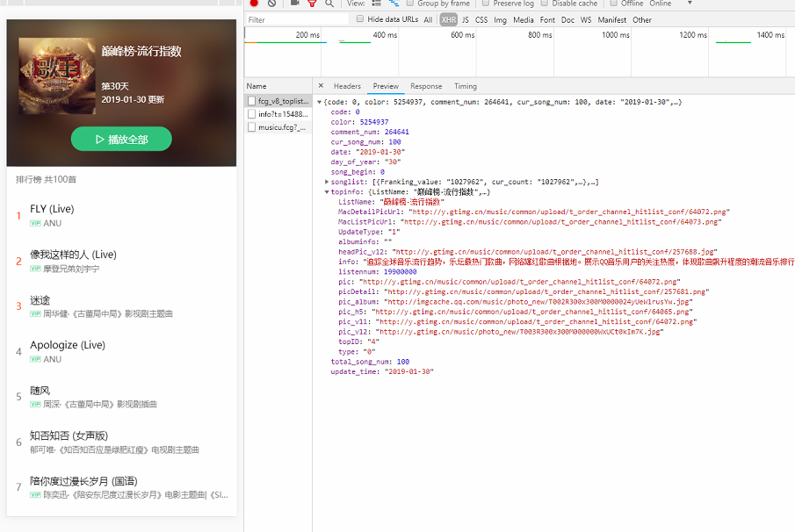
Task: Filter requests by CSS
Action: pos(481,20)
